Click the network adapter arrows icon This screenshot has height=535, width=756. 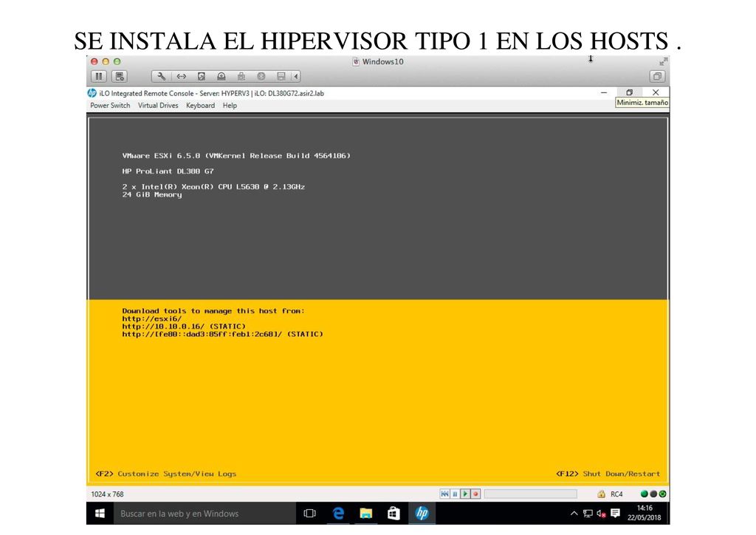point(182,76)
